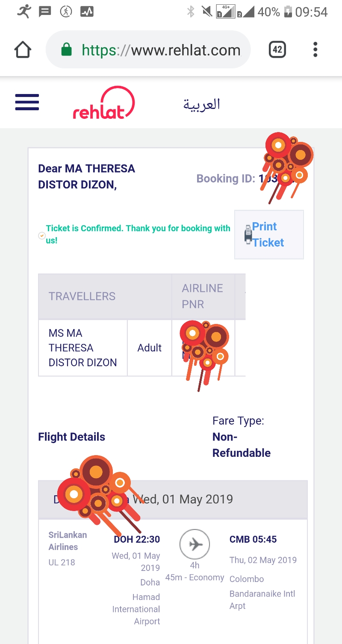Open Chrome three-dot overflow menu

pos(315,50)
